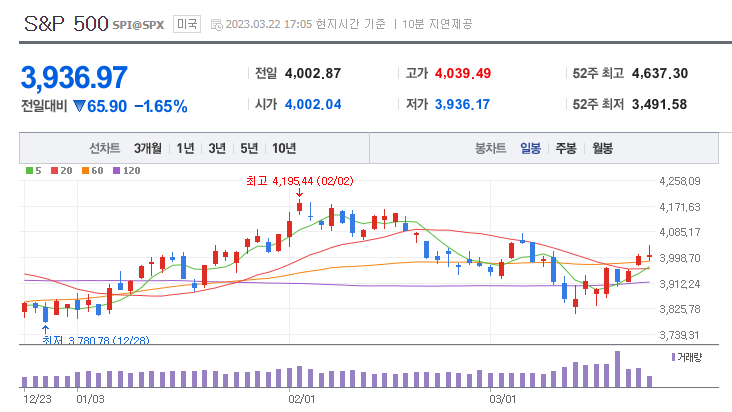The width and height of the screenshot is (732, 412).
Task: Switch to 월봉 monthly candle chart
Action: (x=602, y=148)
